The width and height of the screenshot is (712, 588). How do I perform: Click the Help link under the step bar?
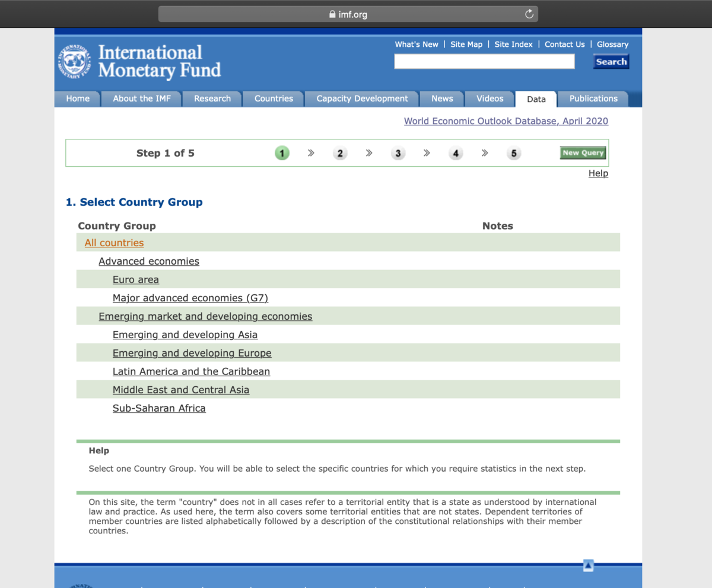click(598, 173)
